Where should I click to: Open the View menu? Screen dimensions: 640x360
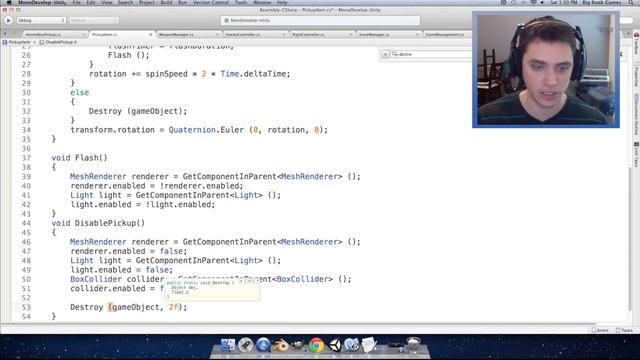(107, 2)
